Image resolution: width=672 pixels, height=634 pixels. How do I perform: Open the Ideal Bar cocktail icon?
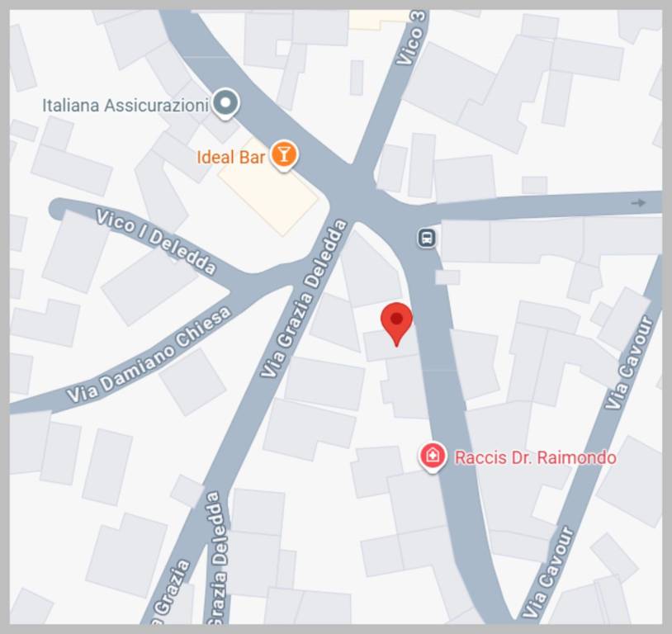click(x=283, y=155)
